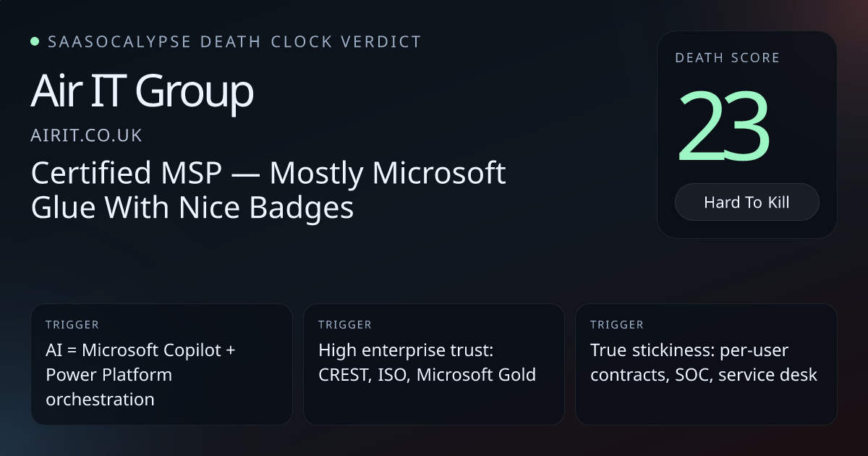Image resolution: width=868 pixels, height=456 pixels.
Task: Click the 'Trigger' label above the stickiness text
Action: pos(616,325)
